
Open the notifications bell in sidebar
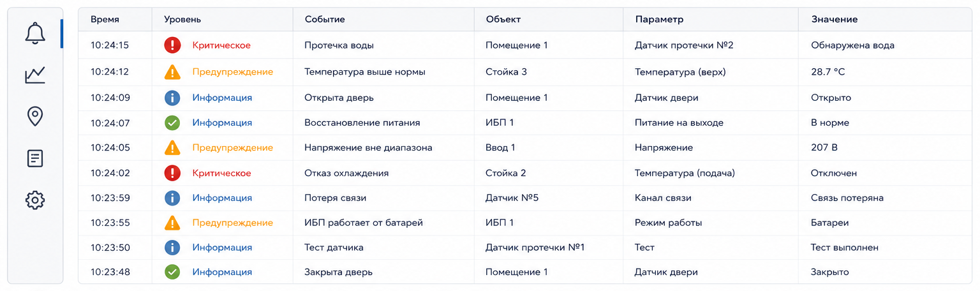pos(35,33)
